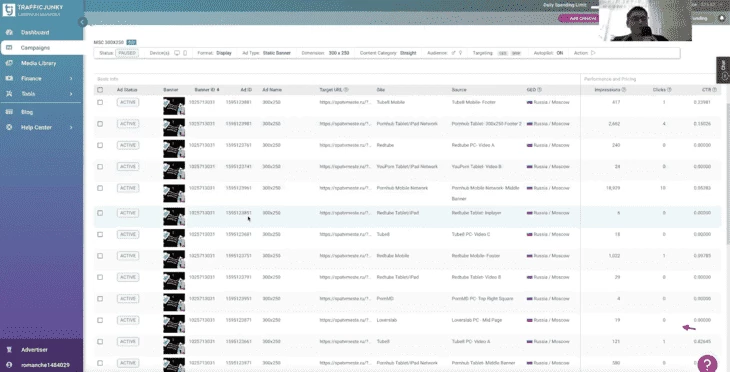Screen dimensions: 730x372
Task: Click the Add Campaign button
Action: [578, 18]
